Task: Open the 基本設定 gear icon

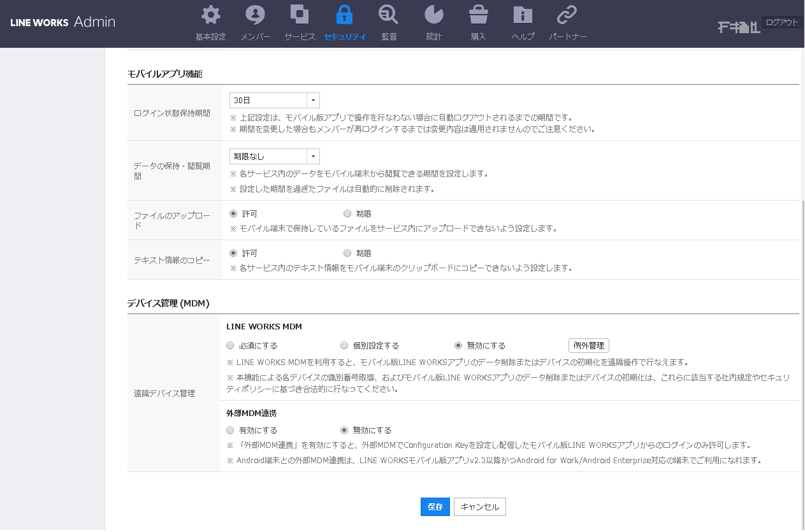Action: [x=210, y=15]
